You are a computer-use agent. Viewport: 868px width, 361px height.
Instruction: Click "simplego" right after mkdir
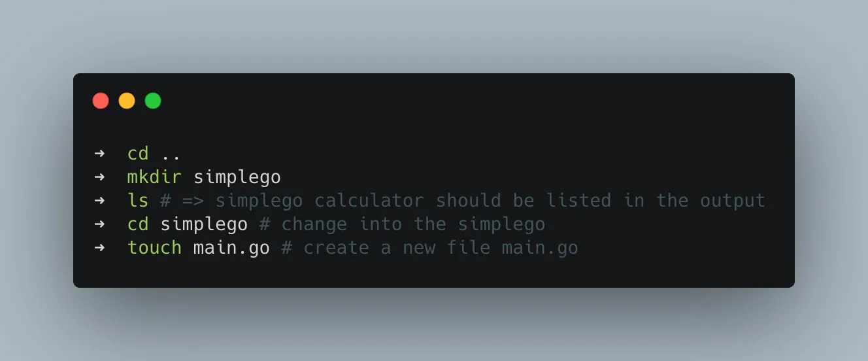(237, 177)
